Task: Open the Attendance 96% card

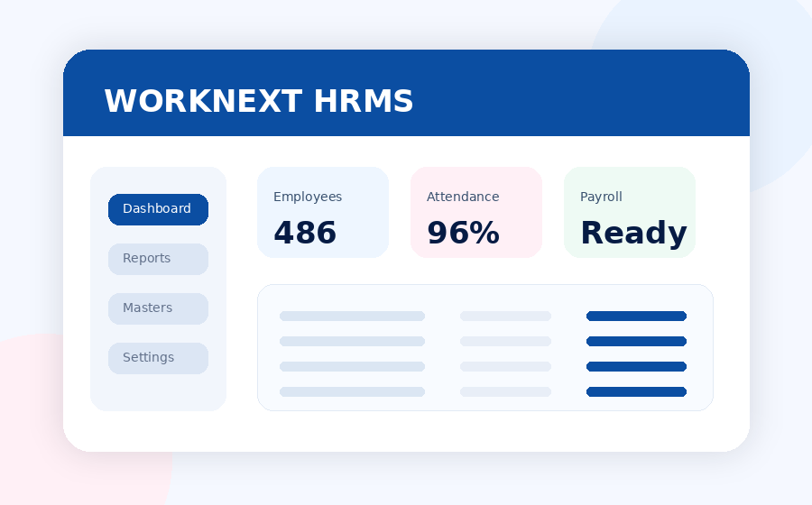Action: coord(475,212)
